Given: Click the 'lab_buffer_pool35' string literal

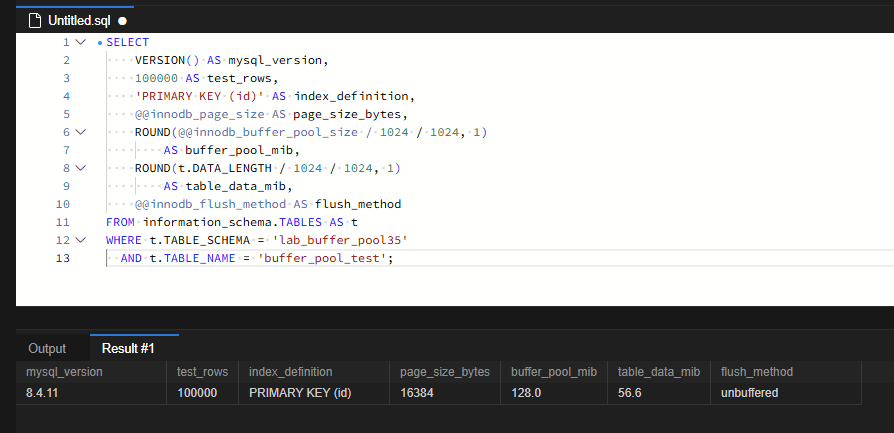Looking at the screenshot, I should click(x=340, y=240).
